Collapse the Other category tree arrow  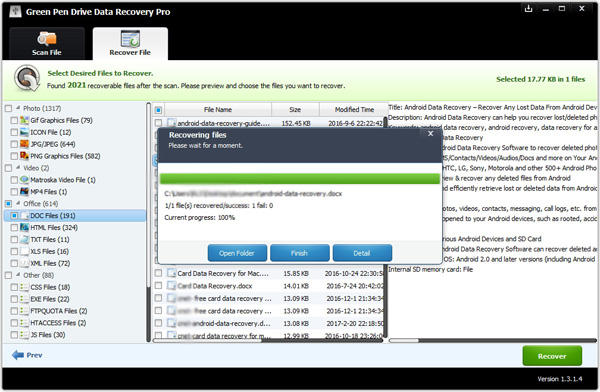click(18, 274)
